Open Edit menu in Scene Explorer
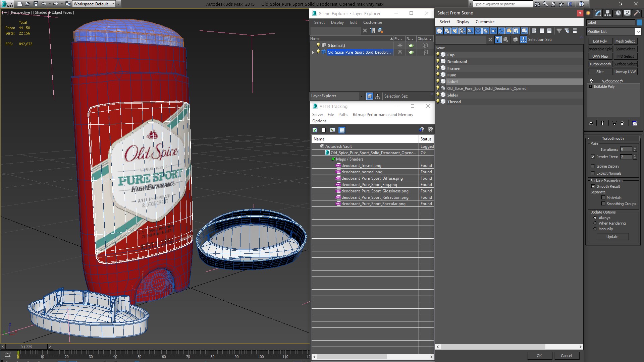The width and height of the screenshot is (644, 362). click(x=353, y=22)
